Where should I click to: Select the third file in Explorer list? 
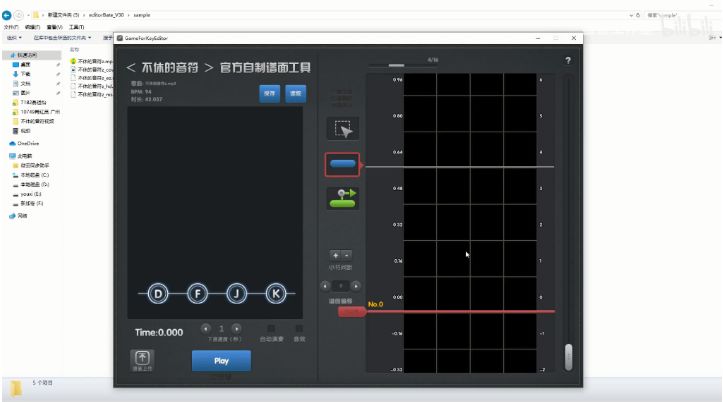(x=91, y=78)
